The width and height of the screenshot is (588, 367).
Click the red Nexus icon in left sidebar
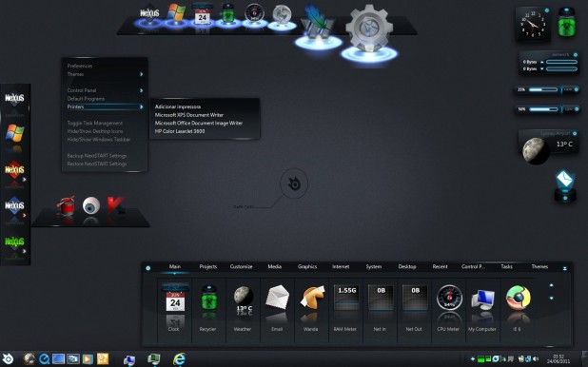[x=14, y=169]
